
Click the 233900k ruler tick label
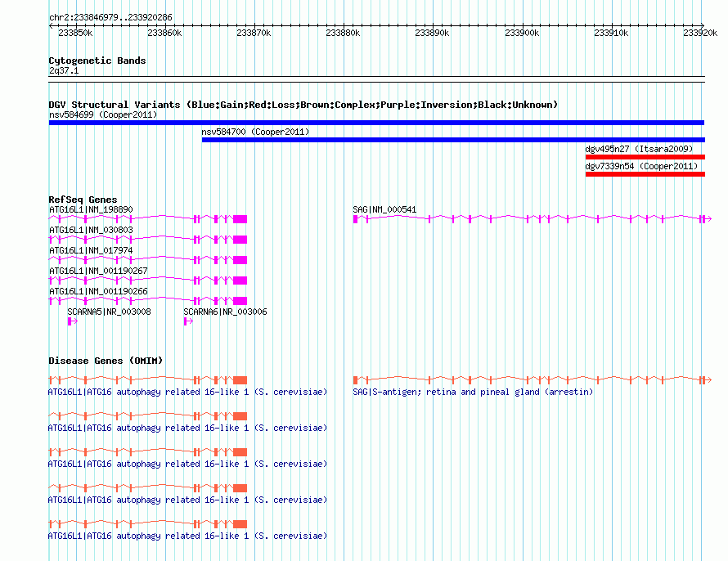pyautogui.click(x=522, y=33)
